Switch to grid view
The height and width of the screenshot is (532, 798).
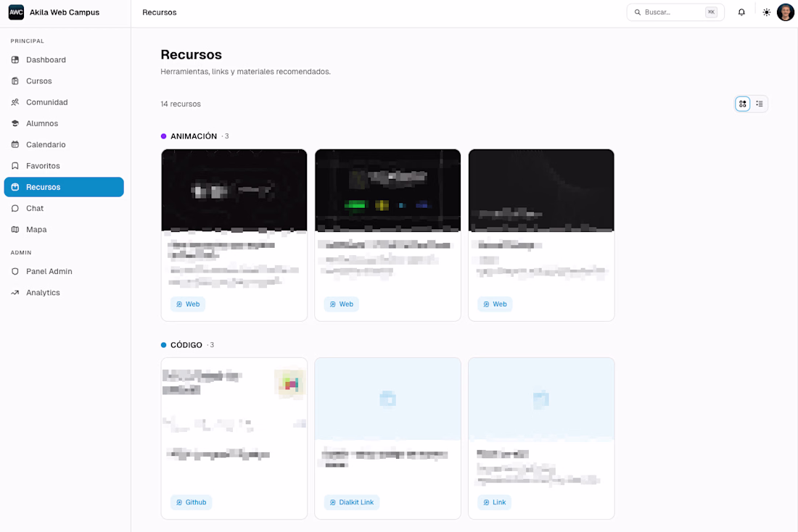[743, 104]
